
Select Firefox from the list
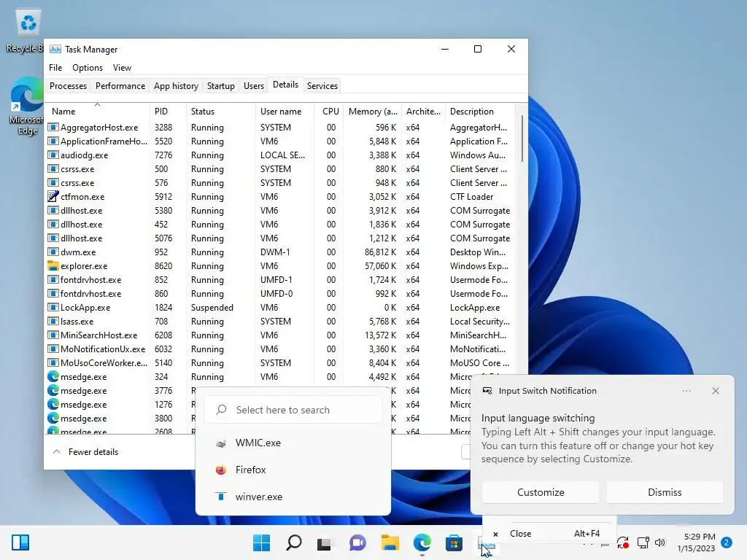point(293,470)
